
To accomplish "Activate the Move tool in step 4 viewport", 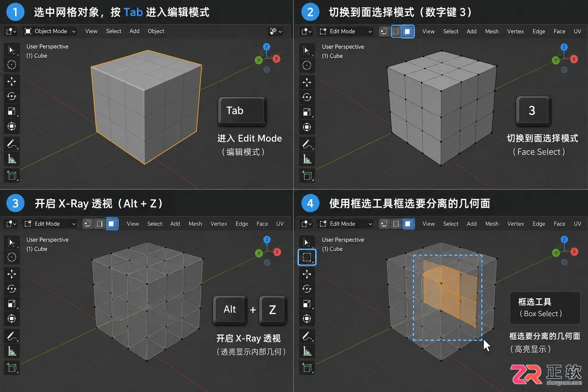I will click(x=307, y=274).
